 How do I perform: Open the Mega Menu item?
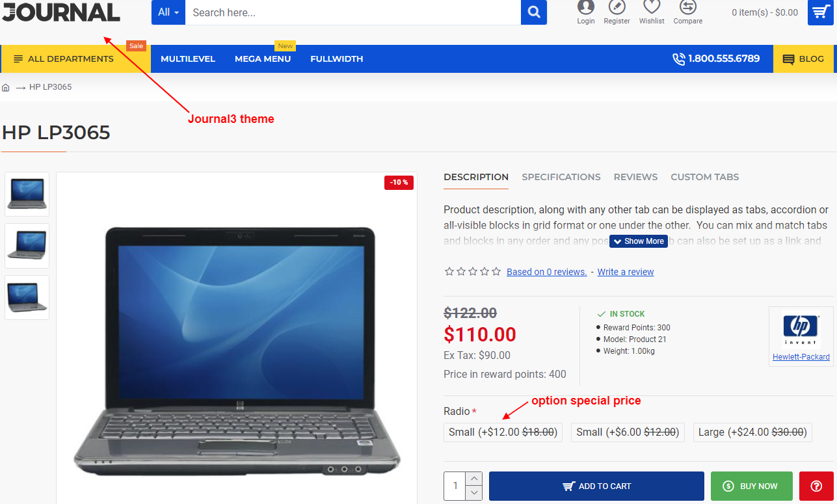(263, 59)
